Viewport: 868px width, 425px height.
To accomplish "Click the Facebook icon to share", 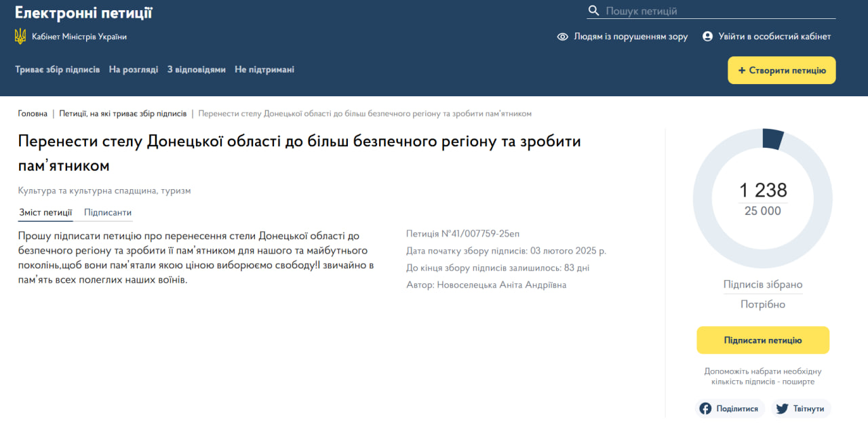I will point(705,409).
